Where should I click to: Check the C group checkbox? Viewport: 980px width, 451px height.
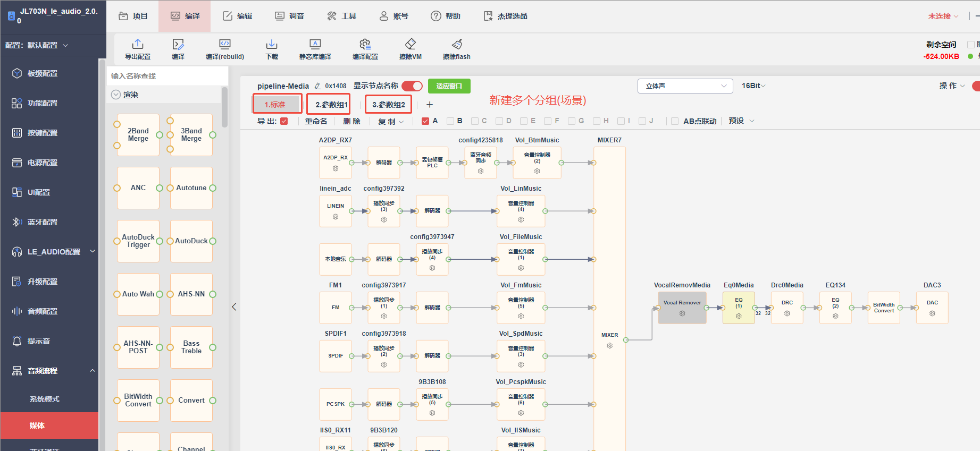[475, 121]
